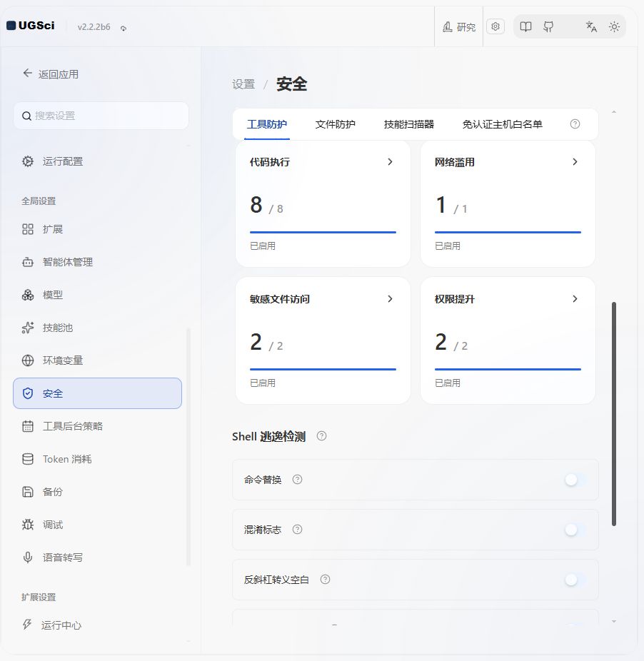644x661 pixels.
Task: Switch to 免认证主机白名单 tab
Action: tap(503, 124)
